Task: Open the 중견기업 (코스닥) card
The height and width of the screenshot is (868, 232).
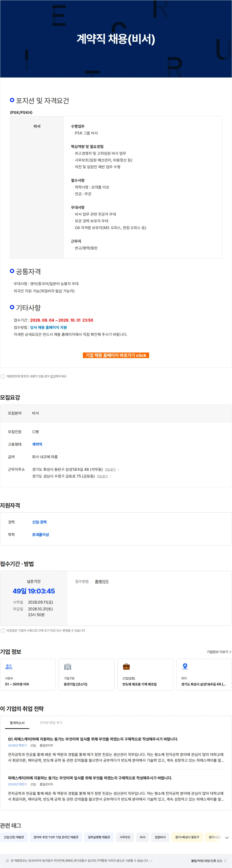Action: 87,675
